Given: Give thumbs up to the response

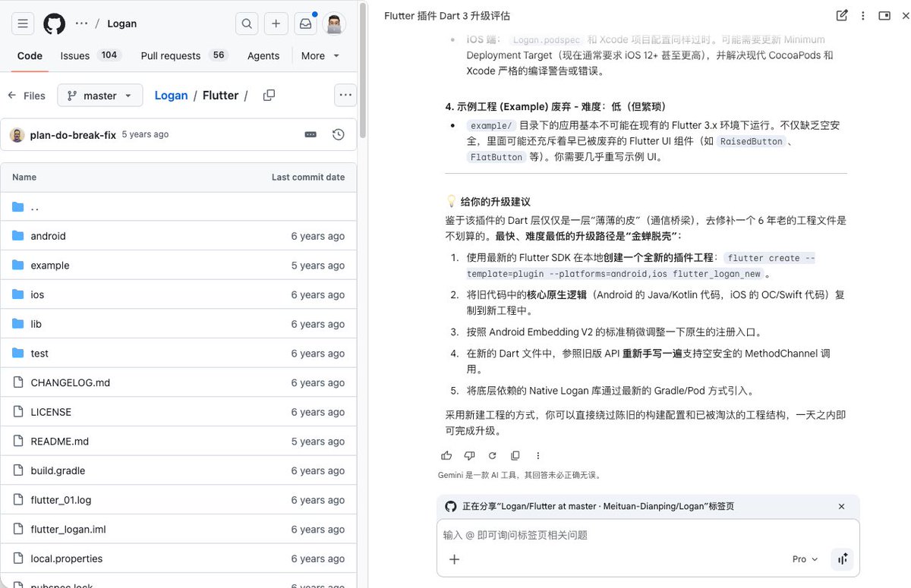Looking at the screenshot, I should click(x=446, y=455).
